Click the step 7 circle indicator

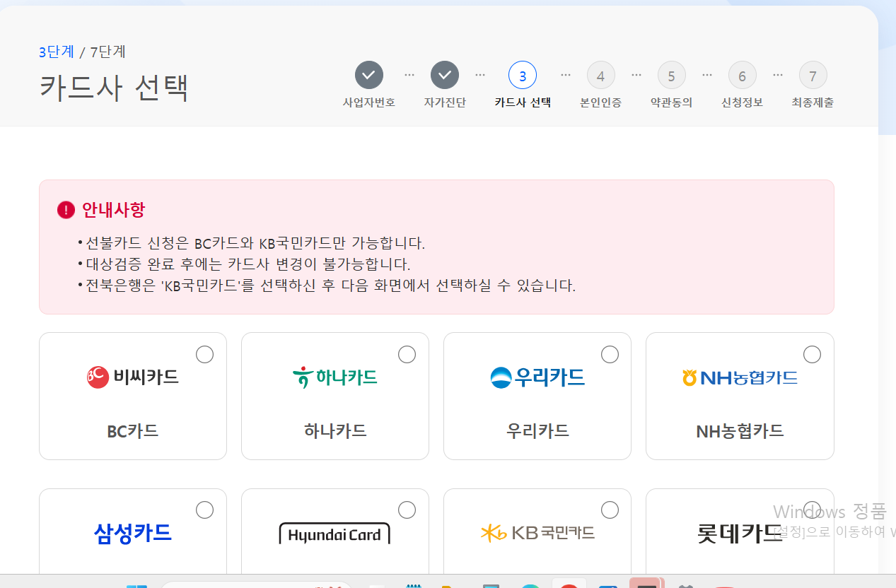click(813, 76)
